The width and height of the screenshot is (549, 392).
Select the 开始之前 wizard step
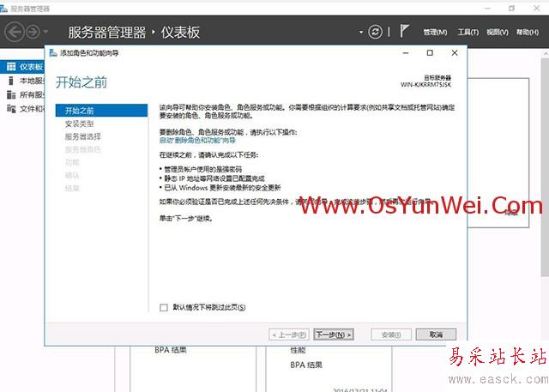pyautogui.click(x=101, y=111)
